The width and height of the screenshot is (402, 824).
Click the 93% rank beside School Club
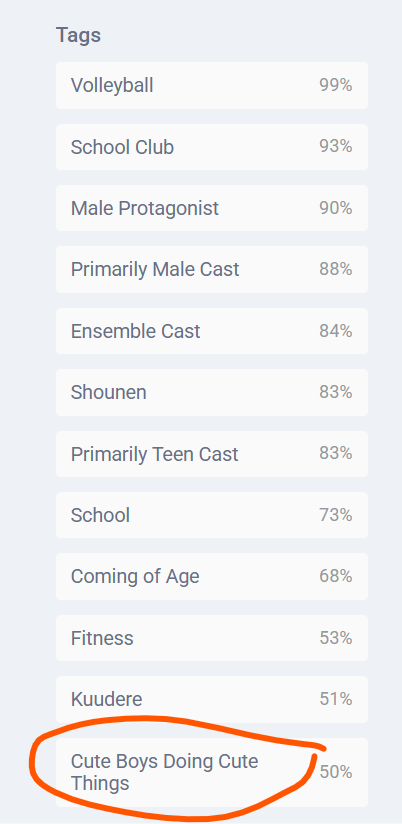coord(336,147)
